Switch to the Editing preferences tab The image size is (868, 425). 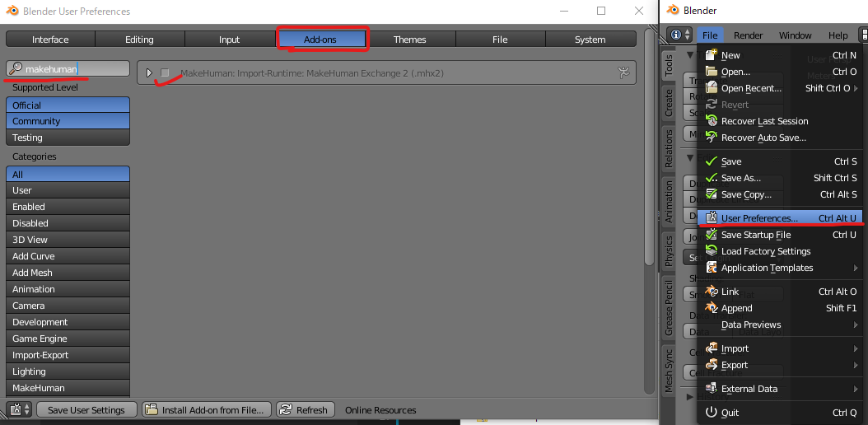click(139, 40)
